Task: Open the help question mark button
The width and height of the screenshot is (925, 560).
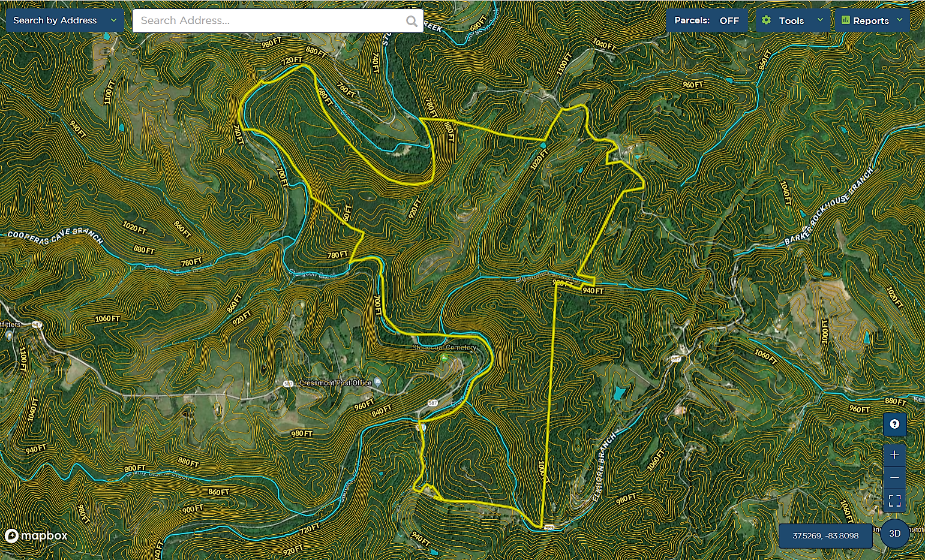Action: pyautogui.click(x=894, y=424)
